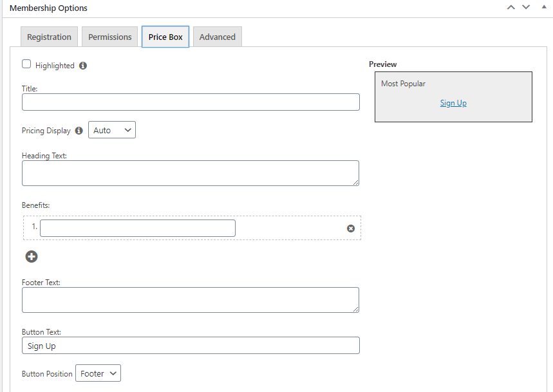This screenshot has width=553, height=392.
Task: Click inside the Footer Text textarea
Action: (x=191, y=300)
